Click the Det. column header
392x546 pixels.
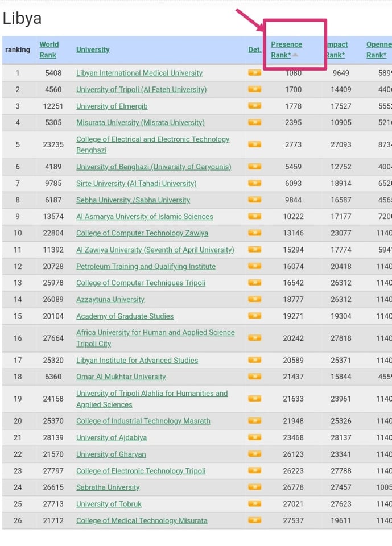255,50
